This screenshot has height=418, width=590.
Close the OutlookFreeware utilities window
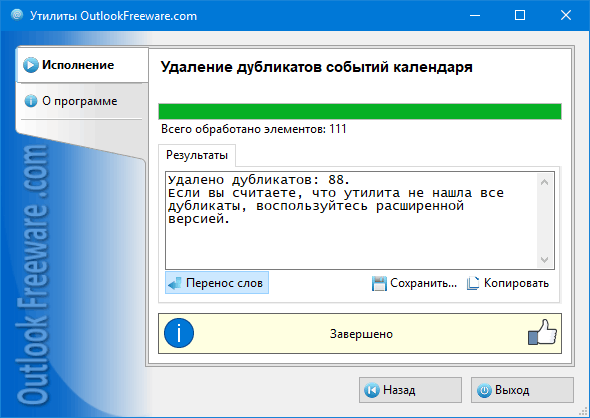click(x=566, y=15)
